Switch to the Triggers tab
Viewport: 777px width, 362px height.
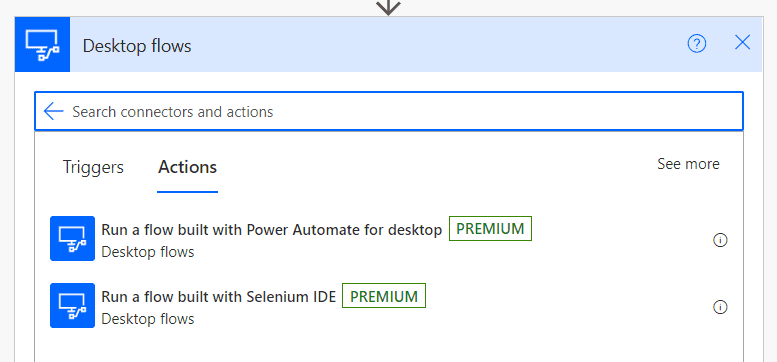[x=93, y=167]
